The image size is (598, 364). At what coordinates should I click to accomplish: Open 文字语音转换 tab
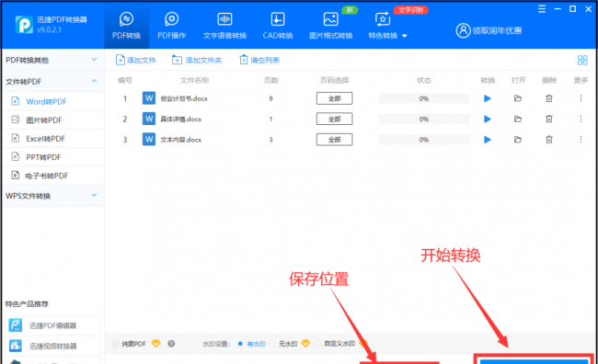click(x=224, y=26)
